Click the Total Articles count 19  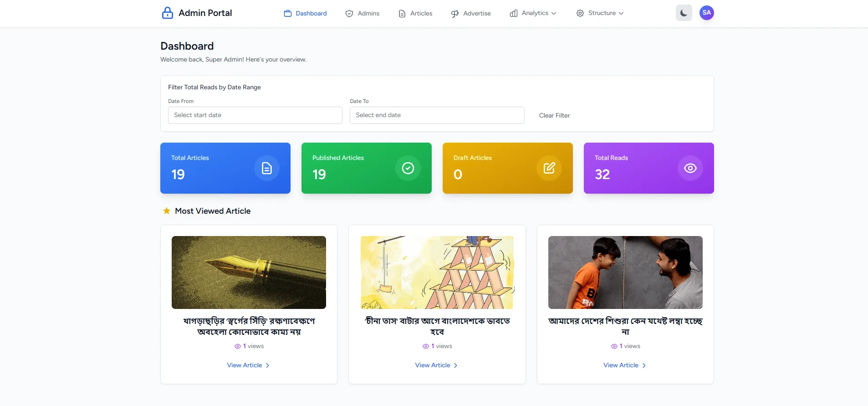[x=178, y=175]
